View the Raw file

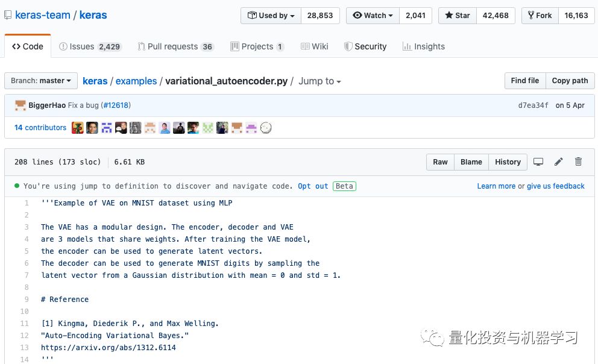pyautogui.click(x=440, y=162)
